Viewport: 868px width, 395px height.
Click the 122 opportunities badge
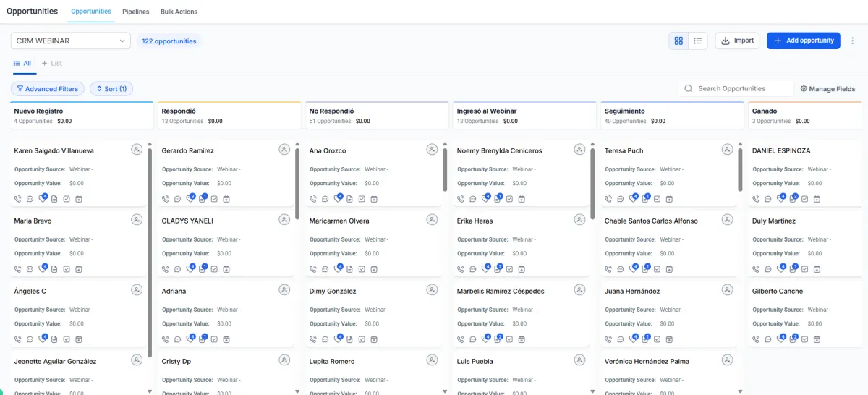169,41
